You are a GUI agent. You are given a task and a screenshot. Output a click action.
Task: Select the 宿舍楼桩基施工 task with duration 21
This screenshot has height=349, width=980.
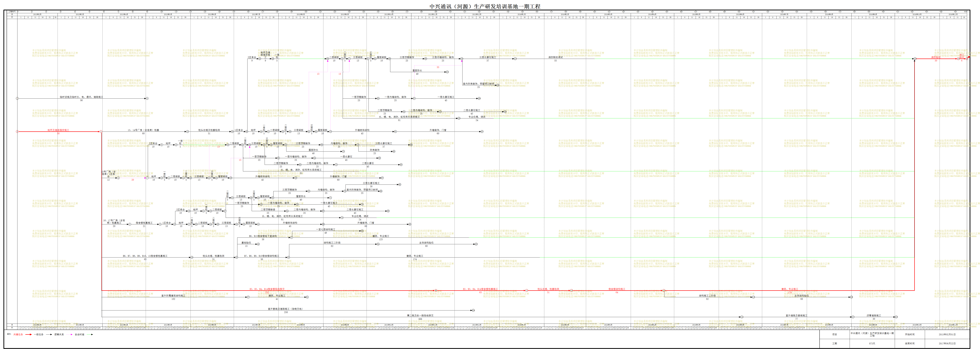click(144, 223)
